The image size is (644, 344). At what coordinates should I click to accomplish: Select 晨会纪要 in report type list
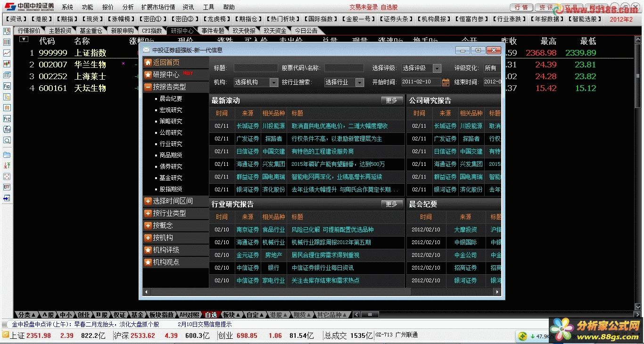[x=171, y=98]
